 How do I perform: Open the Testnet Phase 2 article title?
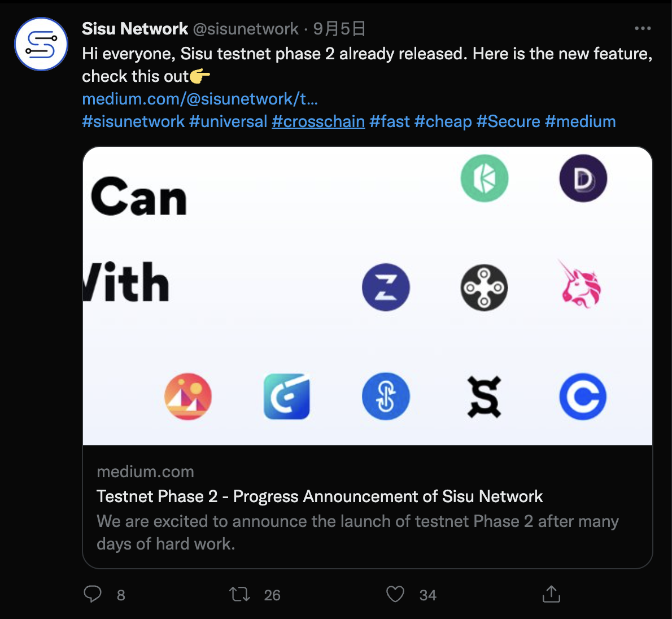tap(320, 496)
